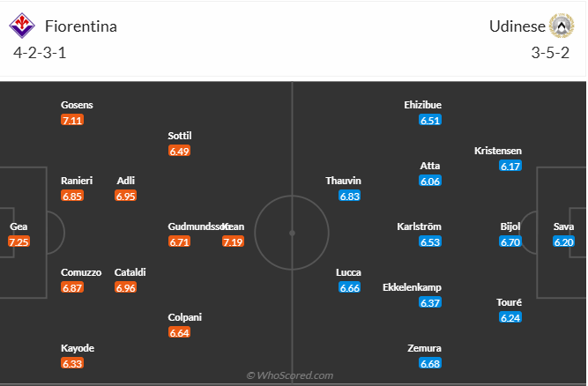
Task: Open the Udinese team name link
Action: pos(516,26)
